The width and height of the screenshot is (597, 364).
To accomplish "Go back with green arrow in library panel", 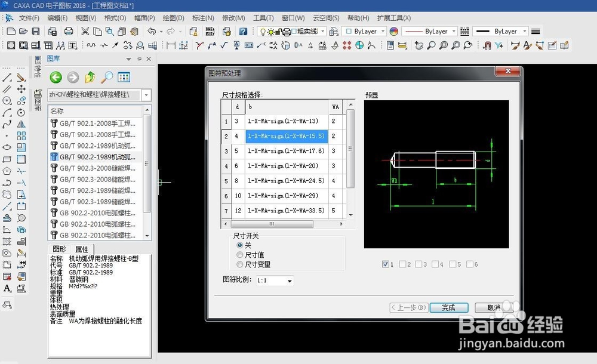I will (x=56, y=78).
